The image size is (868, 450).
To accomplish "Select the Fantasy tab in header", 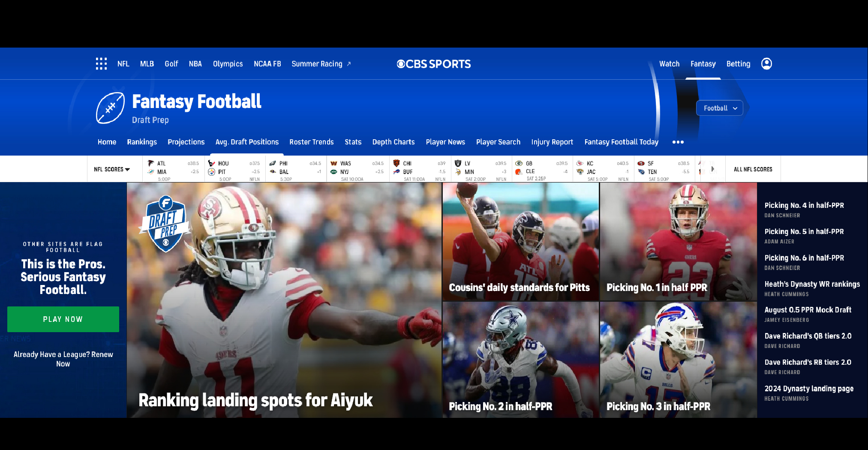I will point(703,64).
